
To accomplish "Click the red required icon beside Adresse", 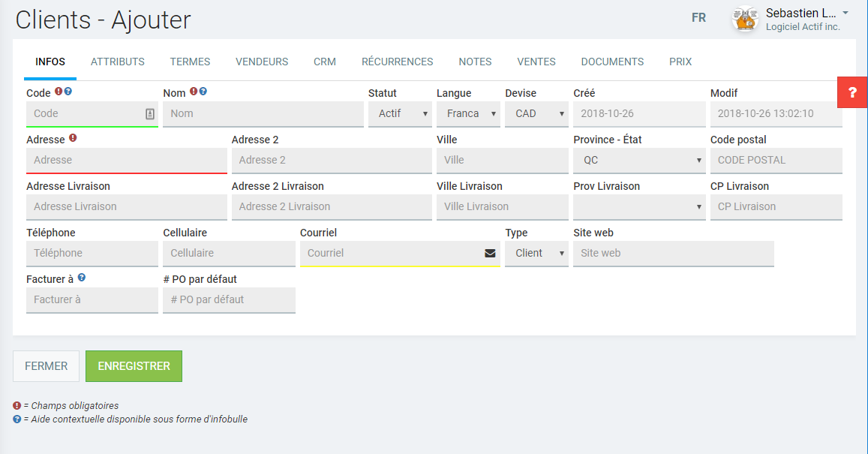I will tap(73, 138).
